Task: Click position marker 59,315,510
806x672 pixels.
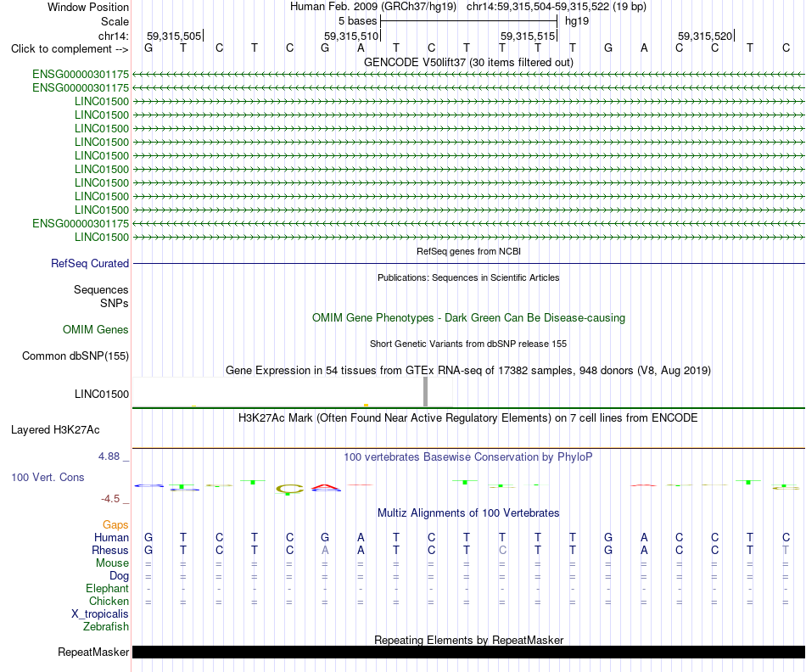Action: [x=351, y=36]
